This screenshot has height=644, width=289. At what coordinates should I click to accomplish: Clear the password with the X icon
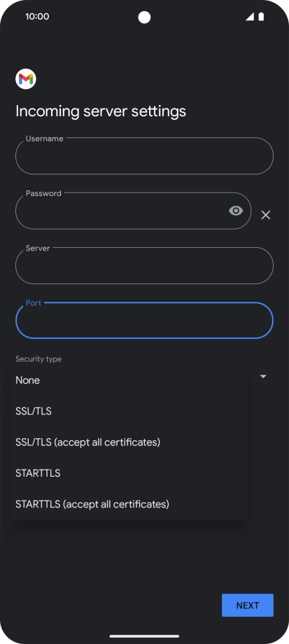[x=266, y=215]
